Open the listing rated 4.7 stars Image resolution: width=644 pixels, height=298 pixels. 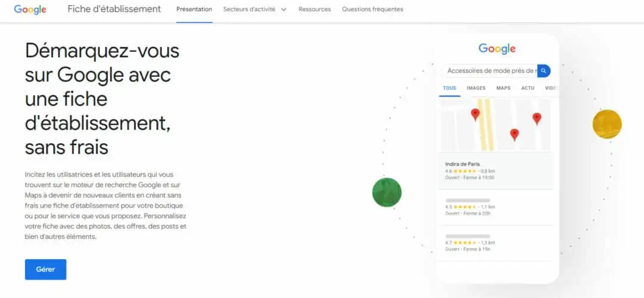496,243
